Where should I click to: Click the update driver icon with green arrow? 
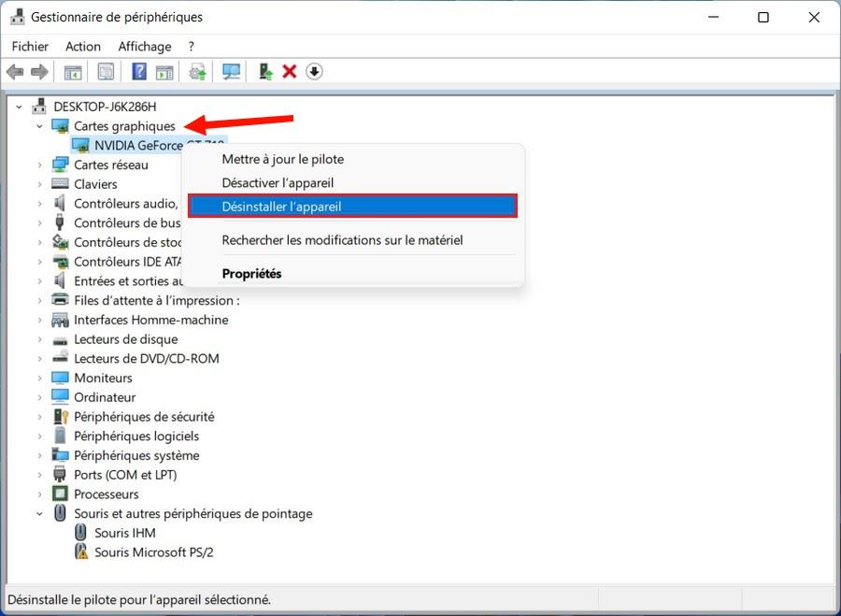pos(265,72)
